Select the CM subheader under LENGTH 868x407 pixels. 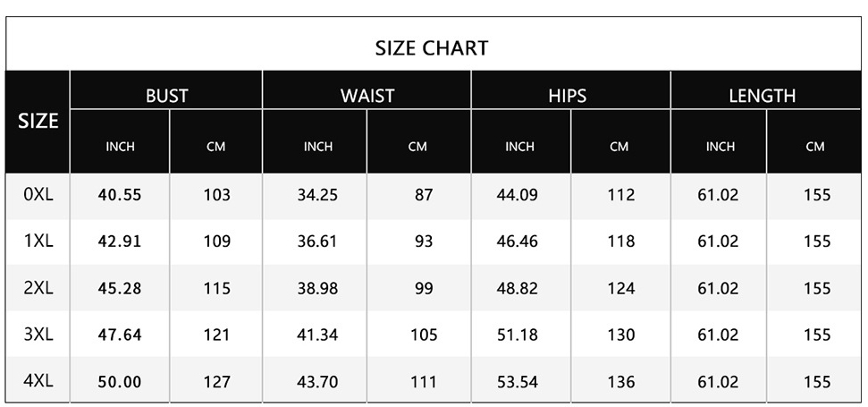pos(814,147)
